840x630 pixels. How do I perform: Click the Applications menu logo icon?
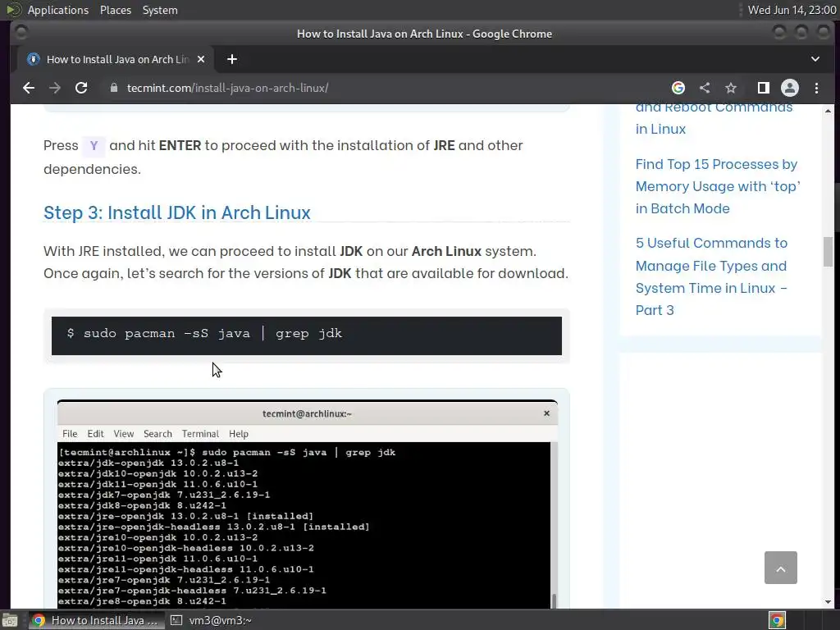tap(13, 10)
